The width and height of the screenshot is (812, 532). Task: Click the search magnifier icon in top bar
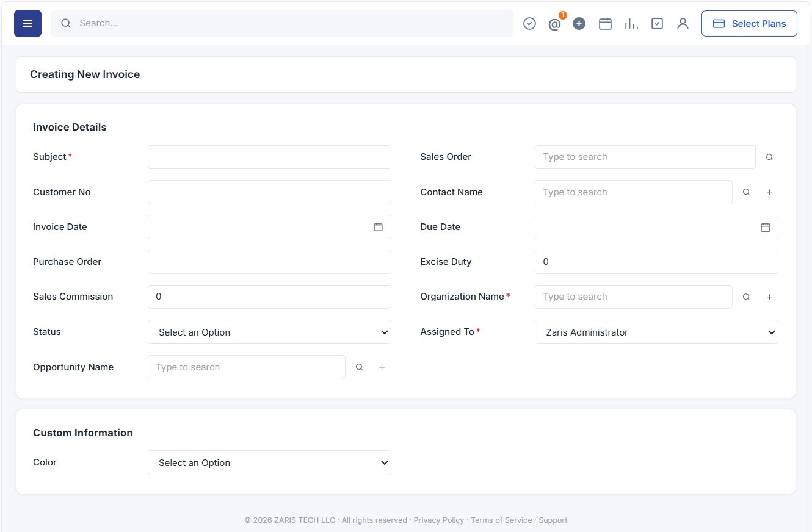coord(66,23)
